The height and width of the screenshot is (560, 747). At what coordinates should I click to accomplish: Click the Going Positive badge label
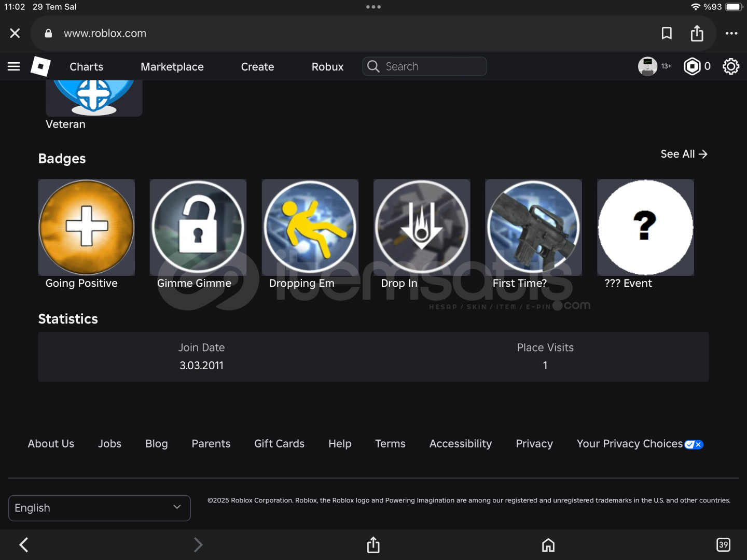point(81,284)
